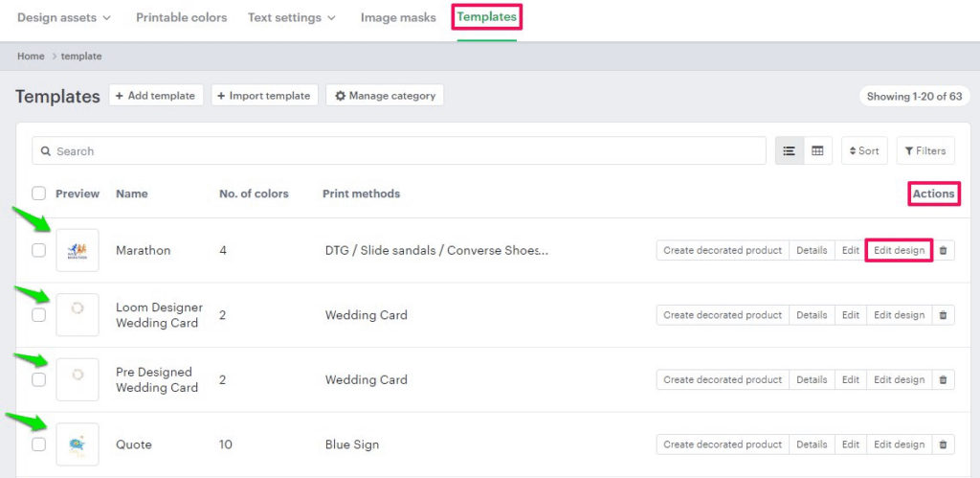Select the Quote template checkbox
Image resolution: width=980 pixels, height=478 pixels.
38,444
